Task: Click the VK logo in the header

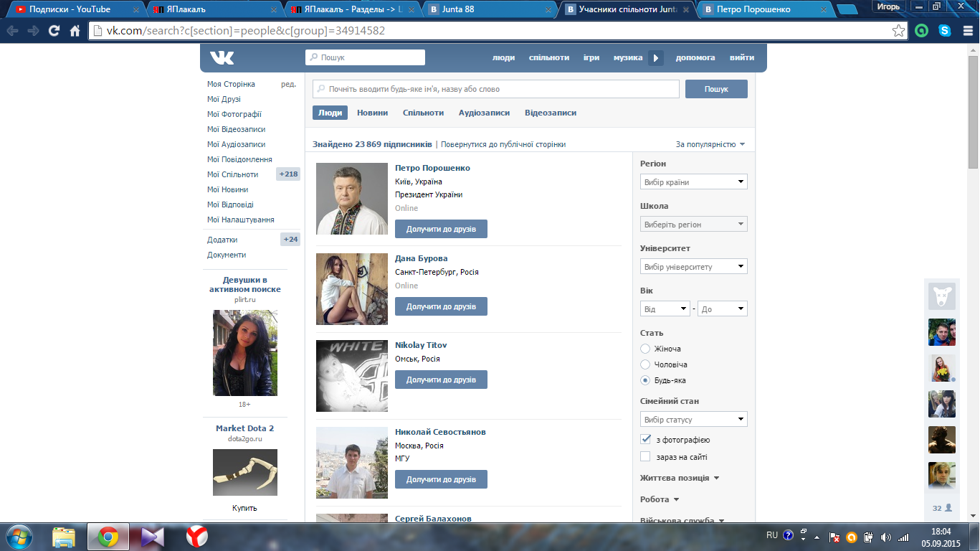Action: point(222,57)
